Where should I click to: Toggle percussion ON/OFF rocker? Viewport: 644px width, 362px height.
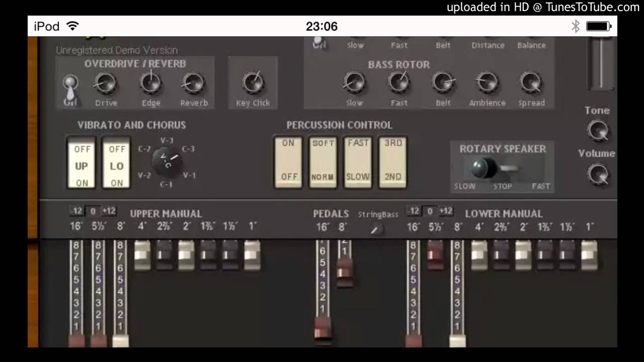click(x=288, y=161)
